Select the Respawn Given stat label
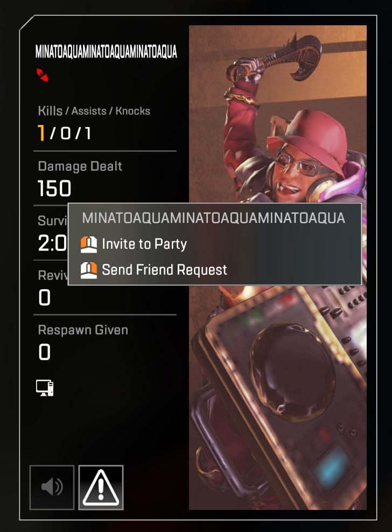The image size is (392, 532). click(83, 330)
